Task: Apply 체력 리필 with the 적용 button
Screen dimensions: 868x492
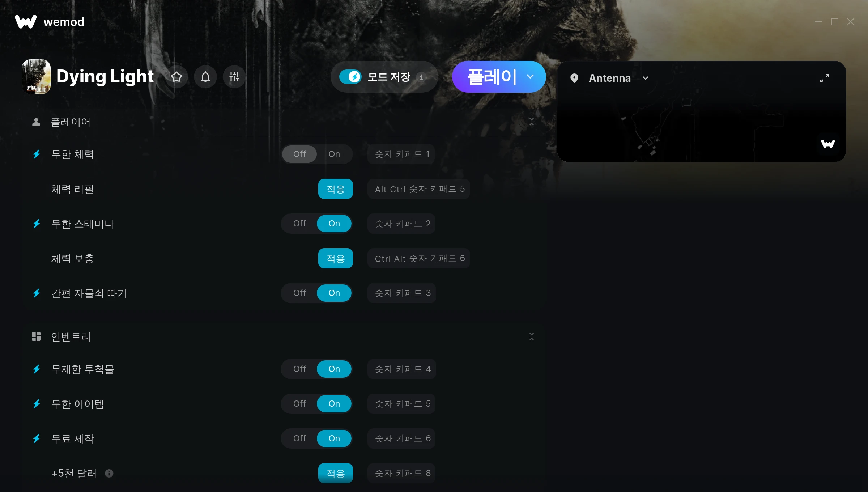Action: 336,189
